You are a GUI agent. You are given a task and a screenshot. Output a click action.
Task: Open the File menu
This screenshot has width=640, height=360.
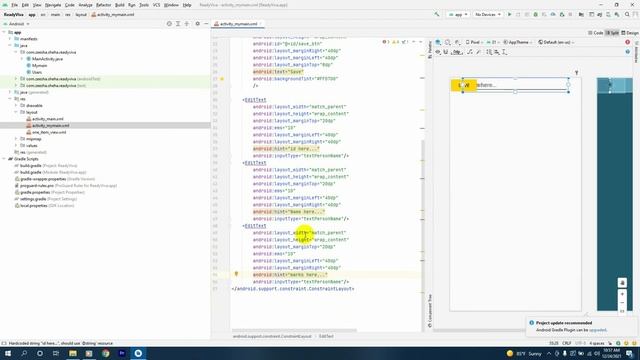[x=14, y=5]
